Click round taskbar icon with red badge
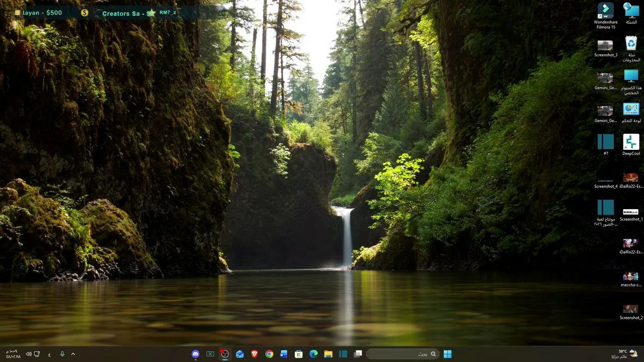This screenshot has height=362, width=644. point(225,354)
